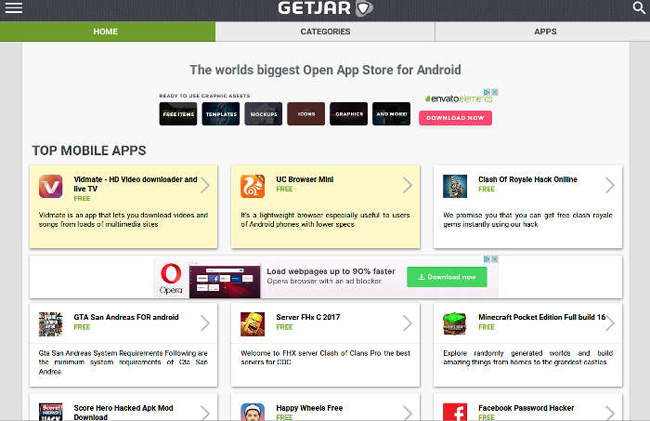This screenshot has width=650, height=421.
Task: Click 'Gta San Andreas System Requirements' description
Action: (123, 362)
